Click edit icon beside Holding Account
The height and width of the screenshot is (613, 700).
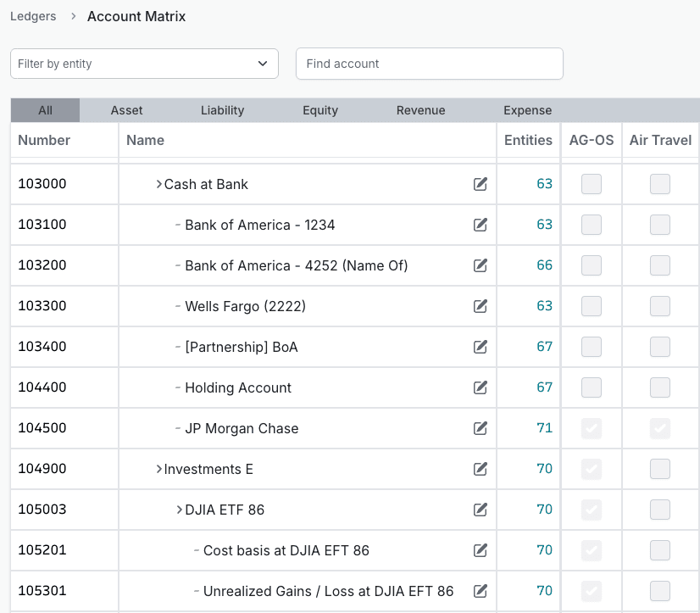481,387
